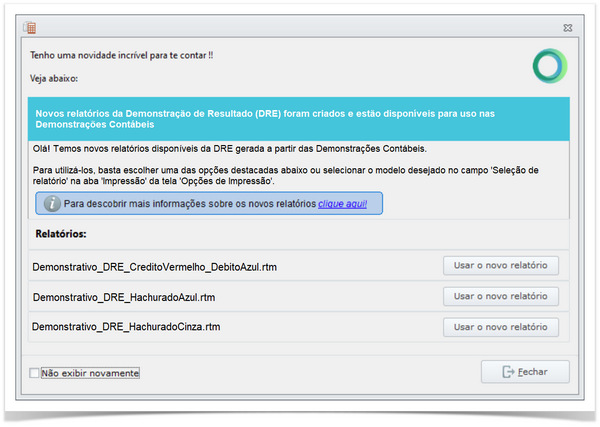Click the exit arrow icon on Fechar

point(509,372)
